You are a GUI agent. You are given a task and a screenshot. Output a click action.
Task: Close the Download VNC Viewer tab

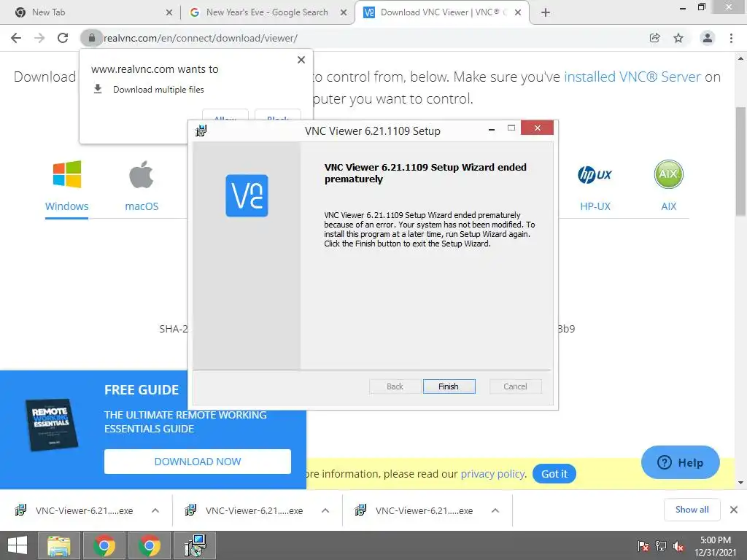tap(518, 12)
